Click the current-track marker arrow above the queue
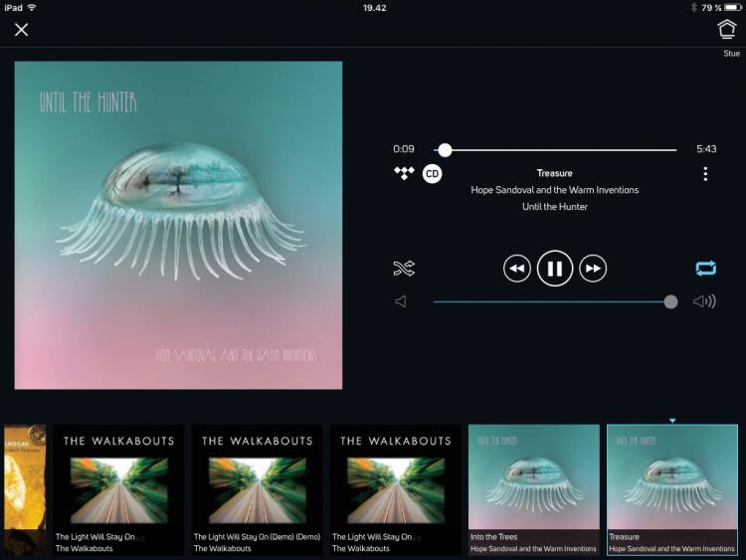746x560 pixels. [672, 421]
